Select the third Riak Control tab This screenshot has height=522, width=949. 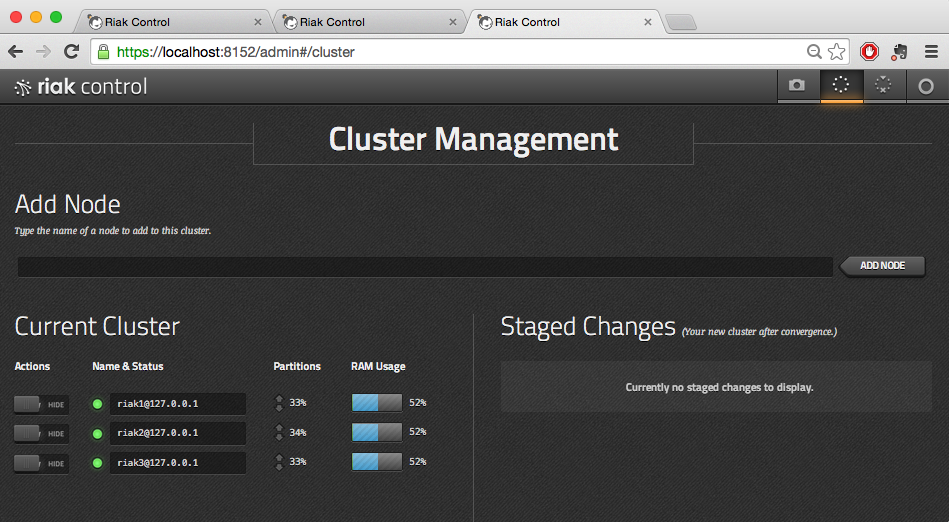[x=563, y=22]
